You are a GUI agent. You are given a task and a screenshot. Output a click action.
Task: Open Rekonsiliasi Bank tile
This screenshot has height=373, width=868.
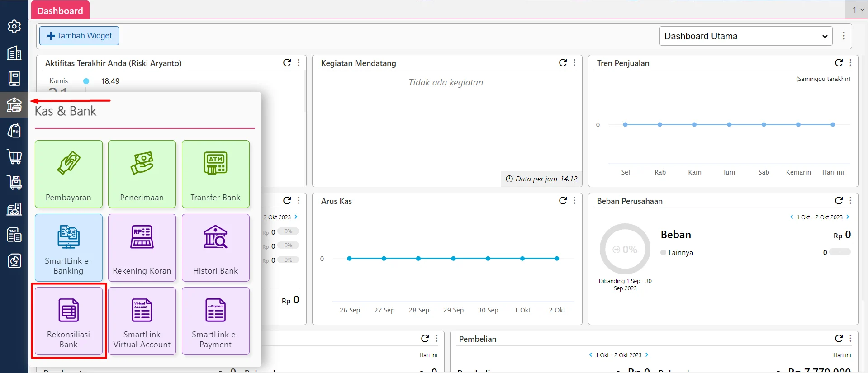69,321
